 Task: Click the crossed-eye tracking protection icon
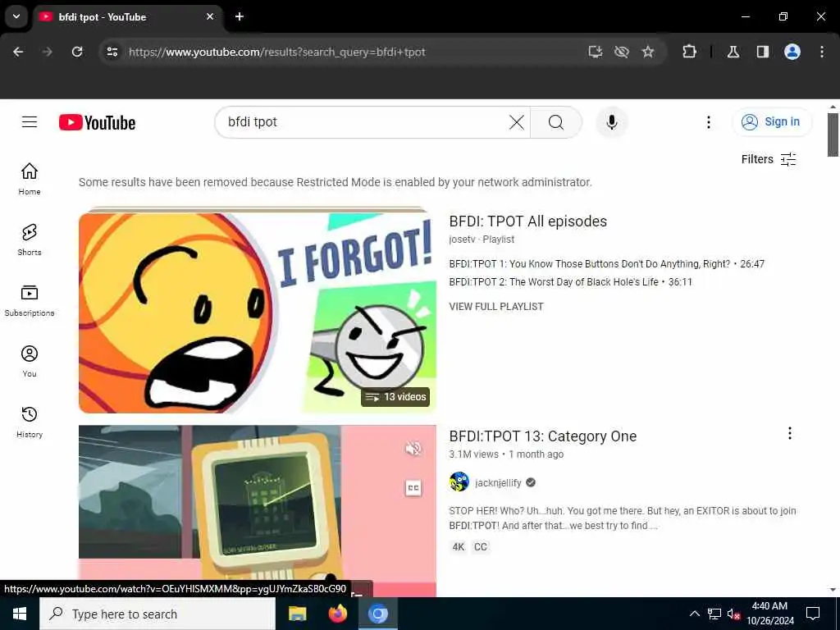coord(622,52)
